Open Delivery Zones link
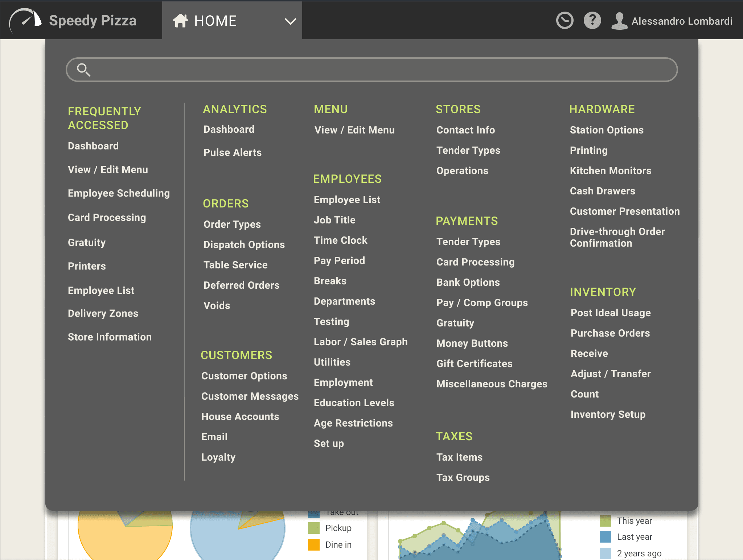This screenshot has width=743, height=560. tap(103, 313)
